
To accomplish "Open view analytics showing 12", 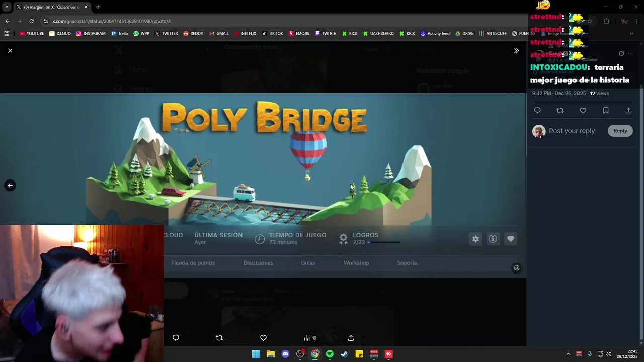I will click(310, 338).
